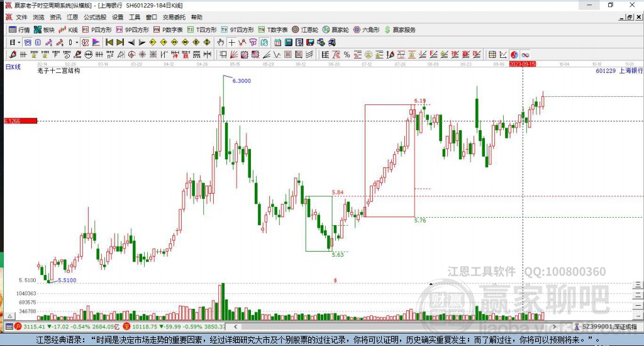The height and width of the screenshot is (346, 644).
Task: Open the 六角形 hexagon tool
Action: 367,30
